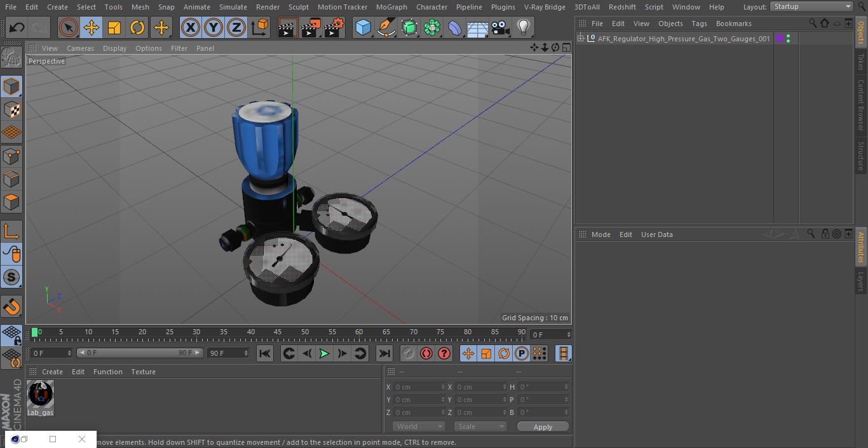This screenshot has width=868, height=448.
Task: Select the Lab_gas material thumbnail
Action: pyautogui.click(x=41, y=394)
